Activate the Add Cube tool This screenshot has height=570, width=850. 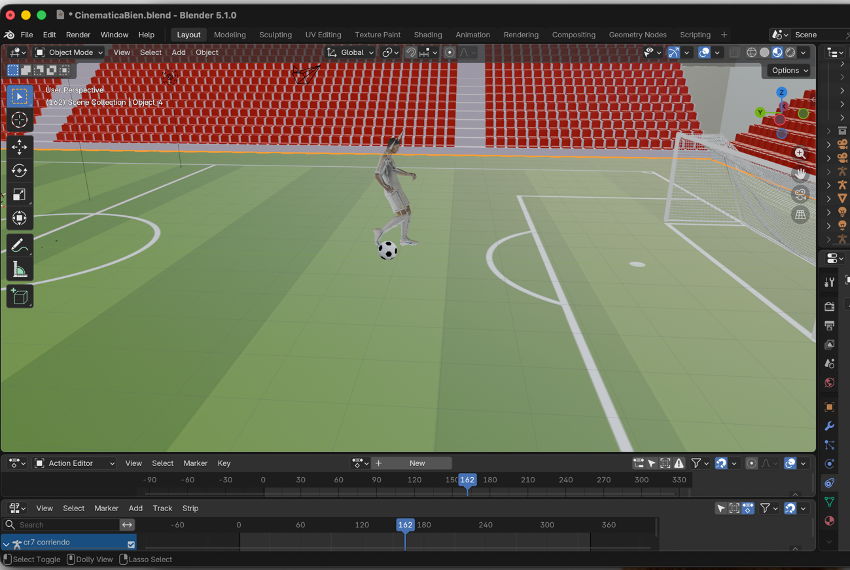(x=19, y=296)
